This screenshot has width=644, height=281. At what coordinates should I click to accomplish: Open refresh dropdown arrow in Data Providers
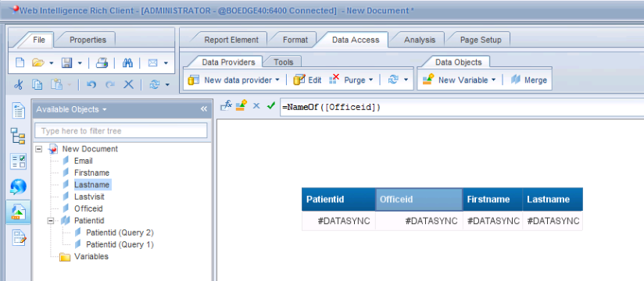[x=406, y=80]
